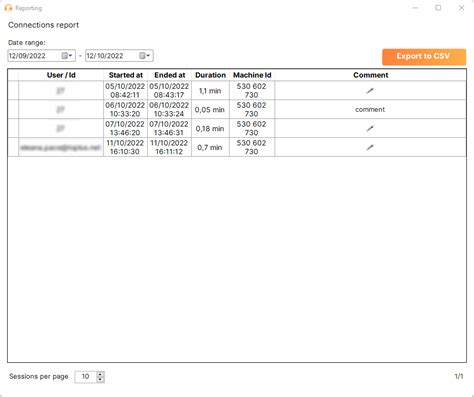Sort by the Machine Id column header
Screen dimensions: 474x397
252,75
